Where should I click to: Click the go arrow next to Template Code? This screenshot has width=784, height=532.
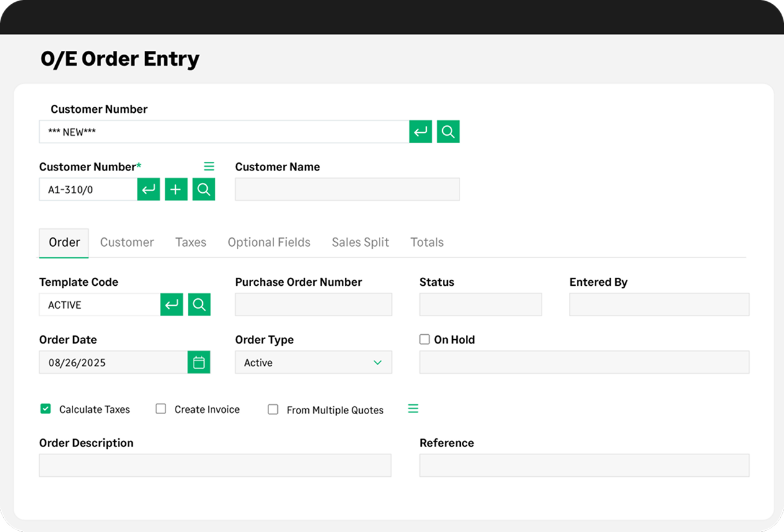[172, 304]
